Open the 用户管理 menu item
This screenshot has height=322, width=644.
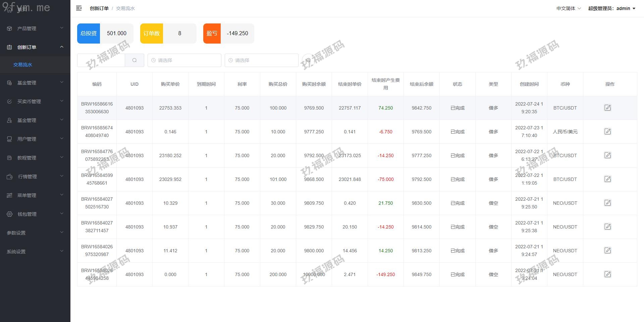pyautogui.click(x=35, y=139)
